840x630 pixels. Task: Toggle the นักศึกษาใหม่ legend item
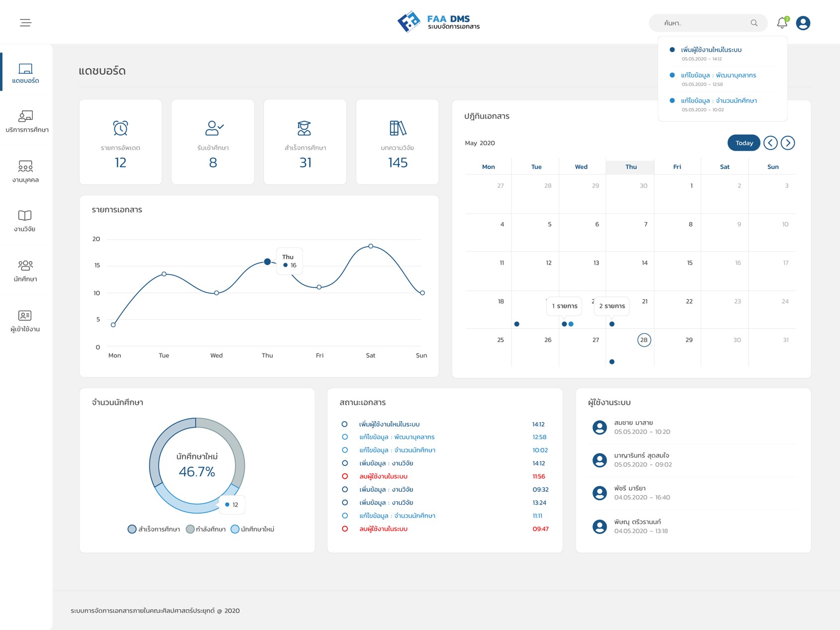(252, 529)
